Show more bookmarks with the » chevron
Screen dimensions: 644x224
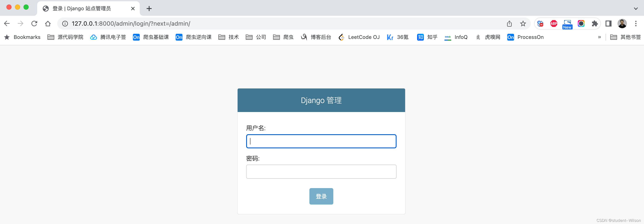coord(599,37)
